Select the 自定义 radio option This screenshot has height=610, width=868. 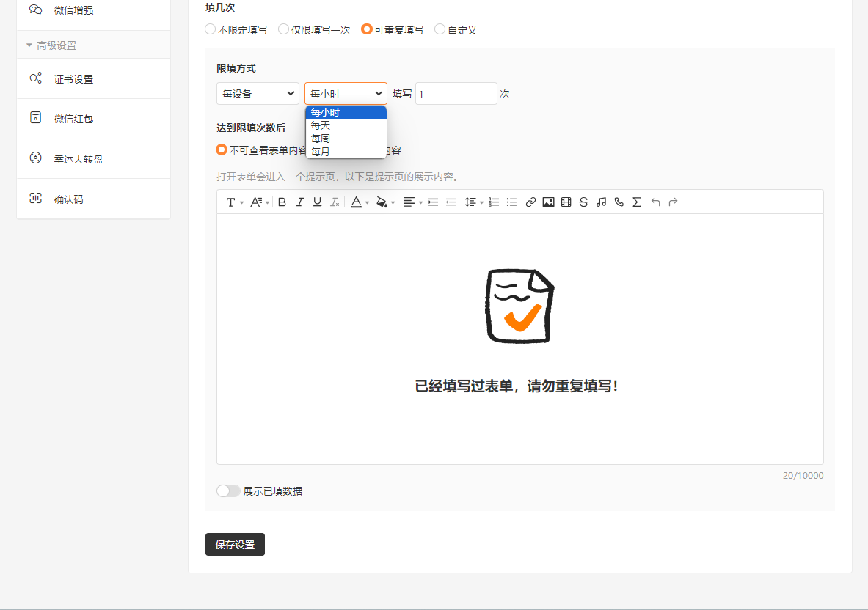[x=440, y=29]
